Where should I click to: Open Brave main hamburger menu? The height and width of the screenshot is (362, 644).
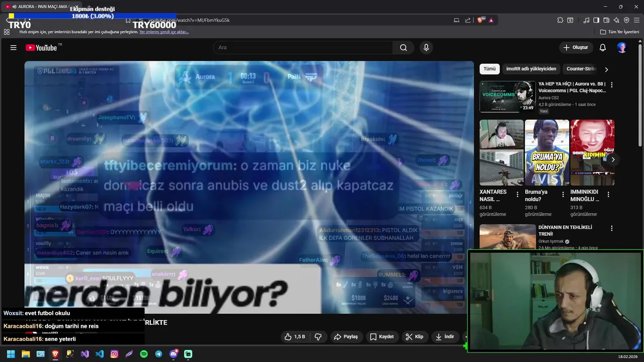tap(636, 20)
